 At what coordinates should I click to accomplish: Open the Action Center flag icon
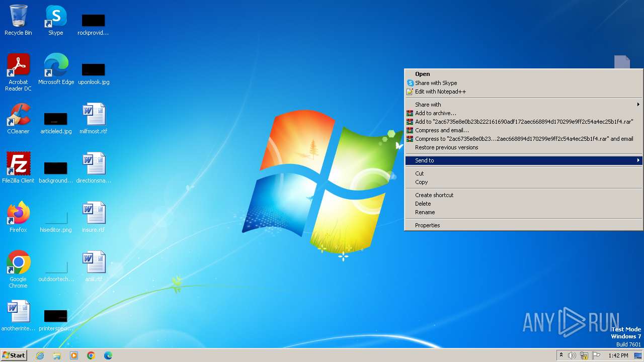tap(596, 355)
